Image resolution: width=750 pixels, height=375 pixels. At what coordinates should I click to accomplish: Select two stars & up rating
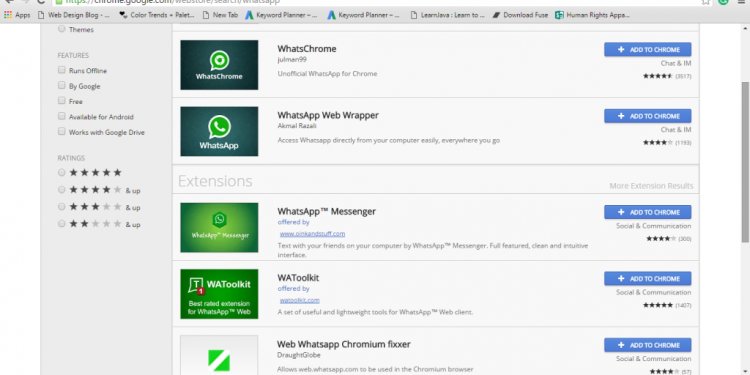[61, 223]
